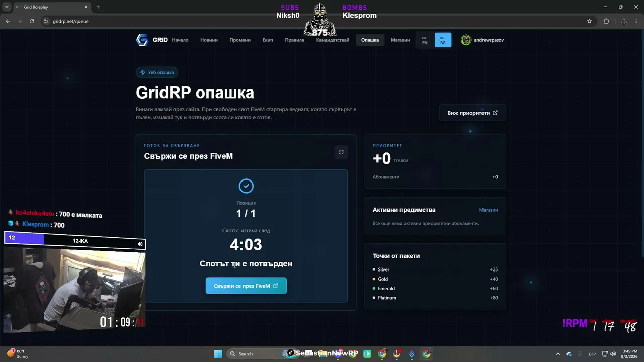
Task: Click the Silver package row
Action: pos(435,269)
